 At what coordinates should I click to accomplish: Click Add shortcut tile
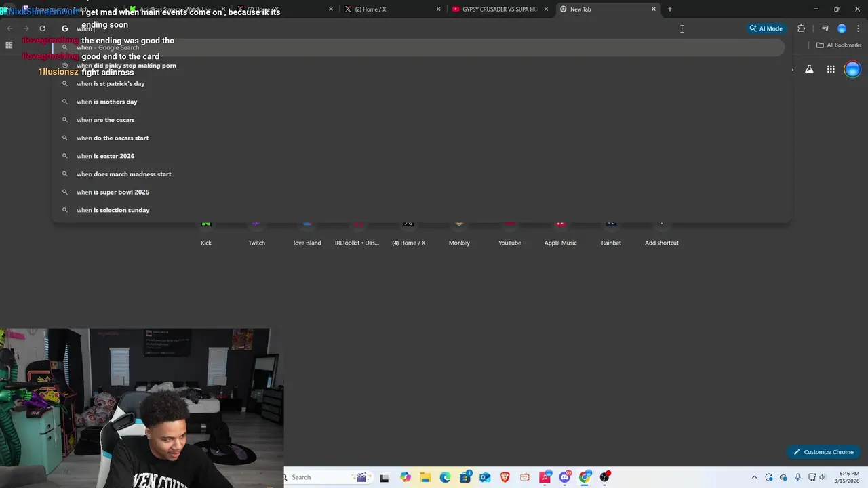coord(662,233)
